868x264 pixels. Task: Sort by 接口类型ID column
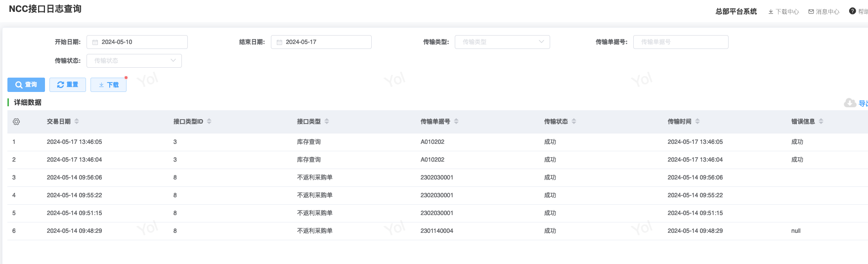209,122
